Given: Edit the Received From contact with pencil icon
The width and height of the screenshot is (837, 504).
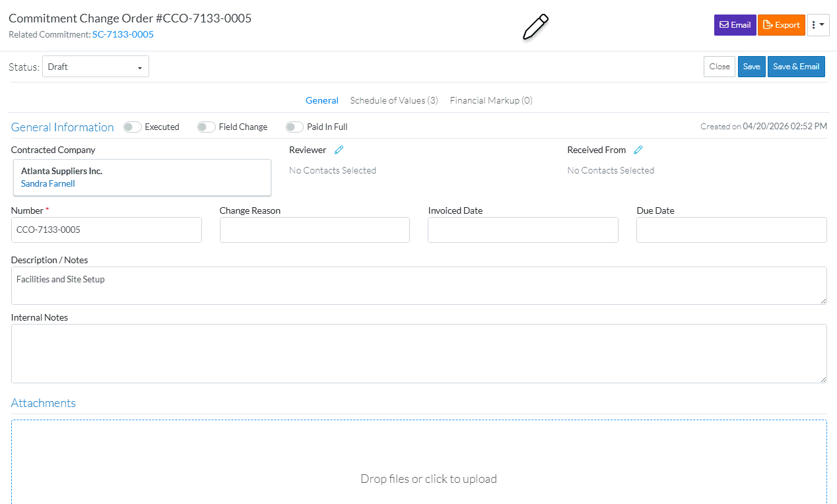Looking at the screenshot, I should point(638,150).
